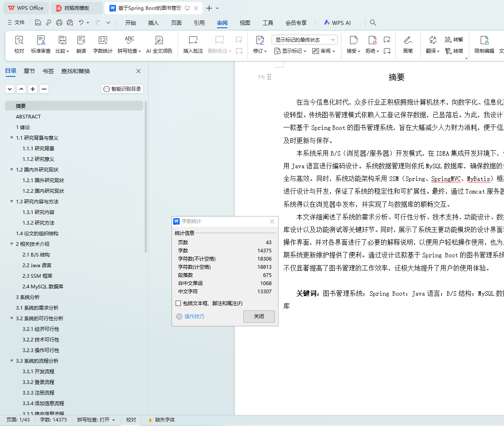This screenshot has height=426, width=504.
Task: Collapse the 3.2 系统的可行性分析 outline node
Action: (12, 318)
